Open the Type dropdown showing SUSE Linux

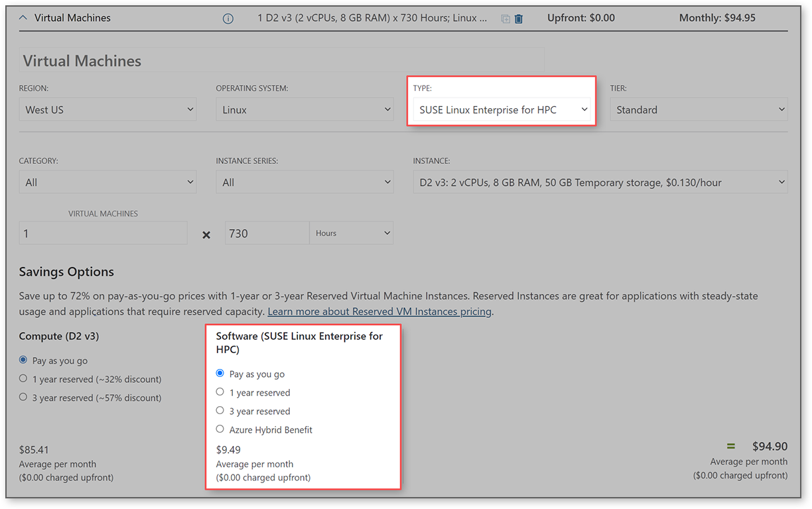[502, 109]
